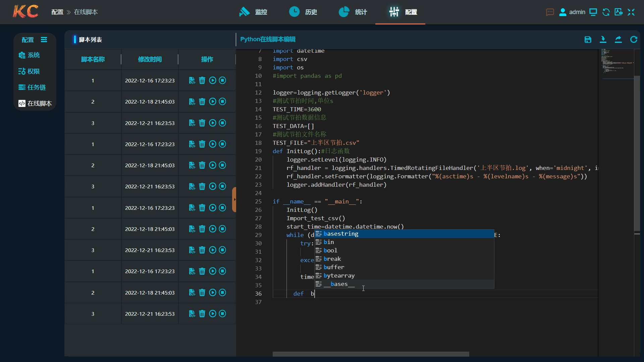644x362 pixels.
Task: Open the 系统 sidebar item
Action: (29, 55)
